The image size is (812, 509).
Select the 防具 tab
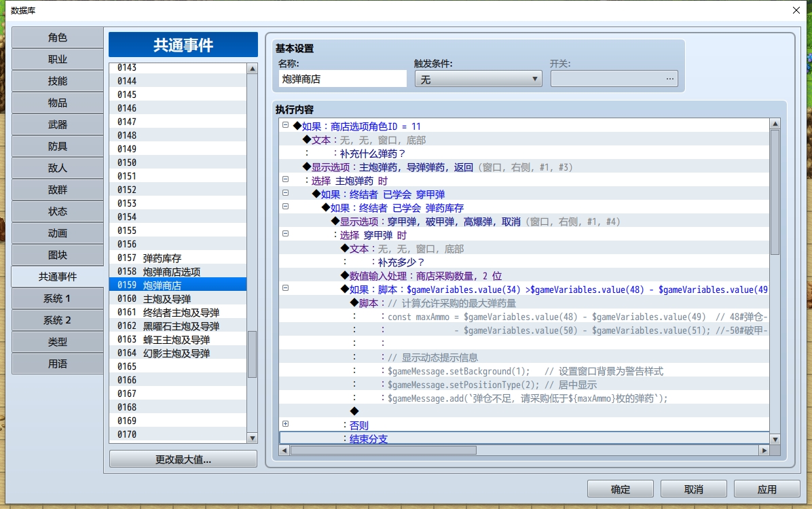(58, 147)
